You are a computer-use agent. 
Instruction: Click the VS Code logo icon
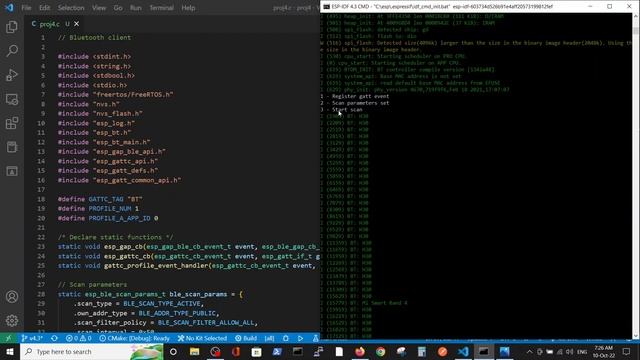(9, 7)
